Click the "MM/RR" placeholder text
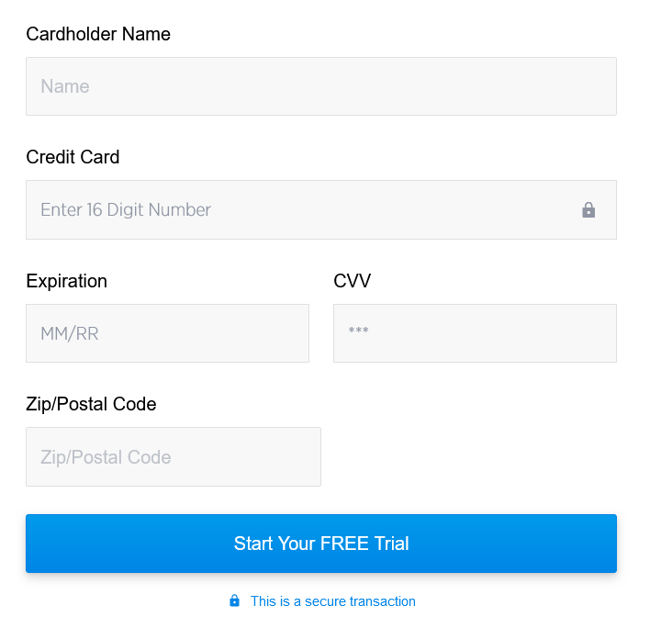Viewport: 672px width, 617px height. click(70, 334)
